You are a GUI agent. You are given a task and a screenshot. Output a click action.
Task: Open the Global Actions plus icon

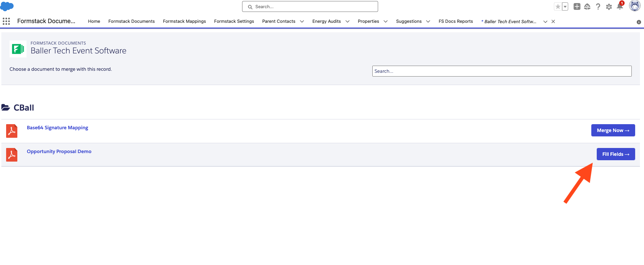click(x=577, y=6)
